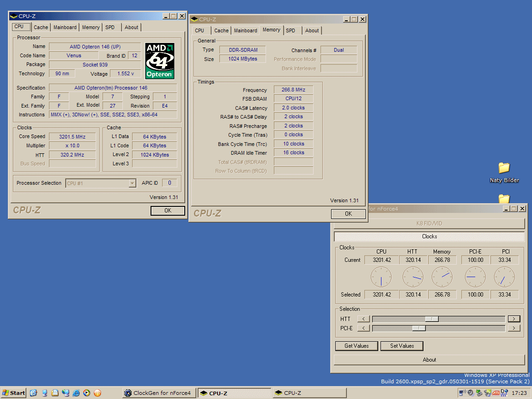Screen dimensions: 532x399
Task: Move the PCI-E slider thumb in ClockGen
Action: 419,328
